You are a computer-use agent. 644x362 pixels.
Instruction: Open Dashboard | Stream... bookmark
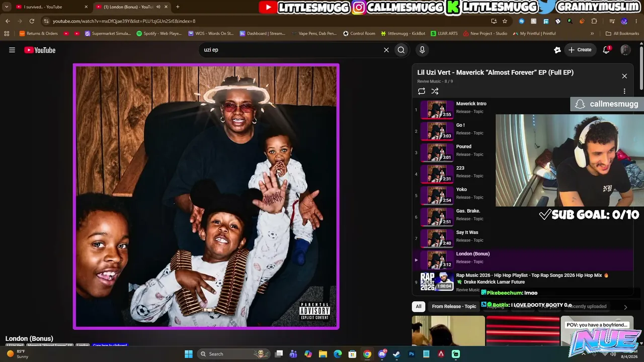click(x=263, y=34)
